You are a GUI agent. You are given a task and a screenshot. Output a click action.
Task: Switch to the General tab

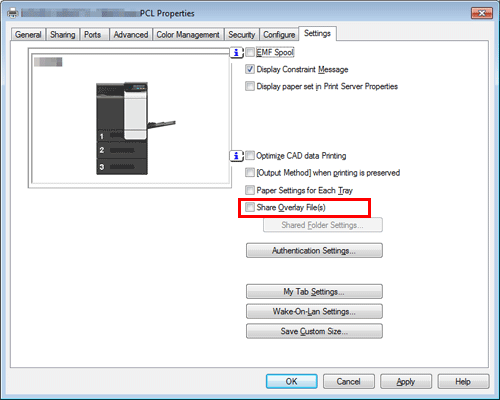[28, 35]
